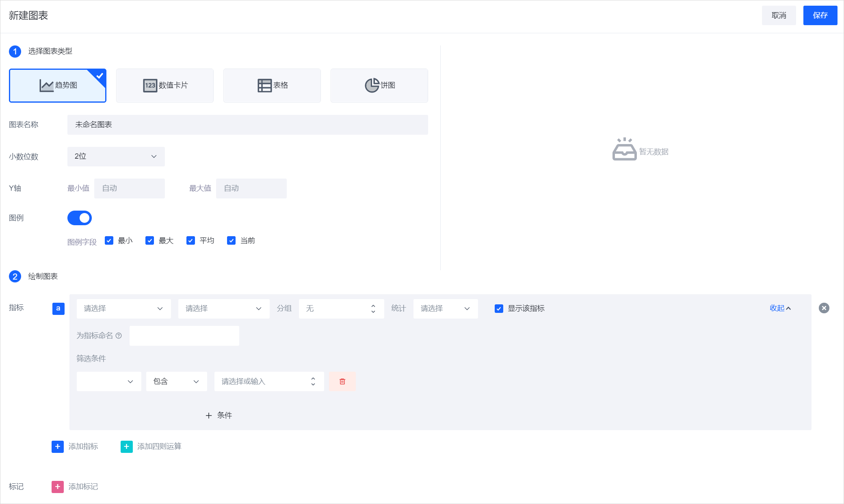The image size is (844, 504).
Task: Click the 123 number card icon
Action: [150, 86]
